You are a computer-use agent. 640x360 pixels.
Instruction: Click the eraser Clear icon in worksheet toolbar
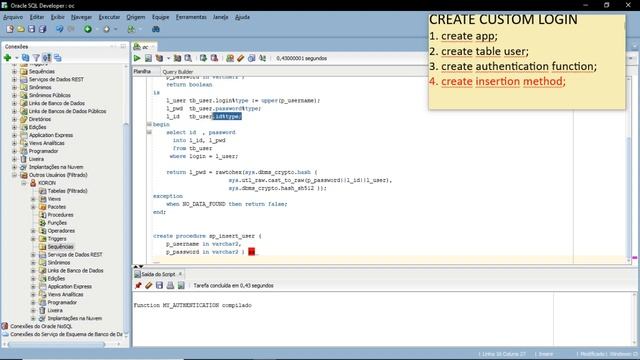coord(241,58)
